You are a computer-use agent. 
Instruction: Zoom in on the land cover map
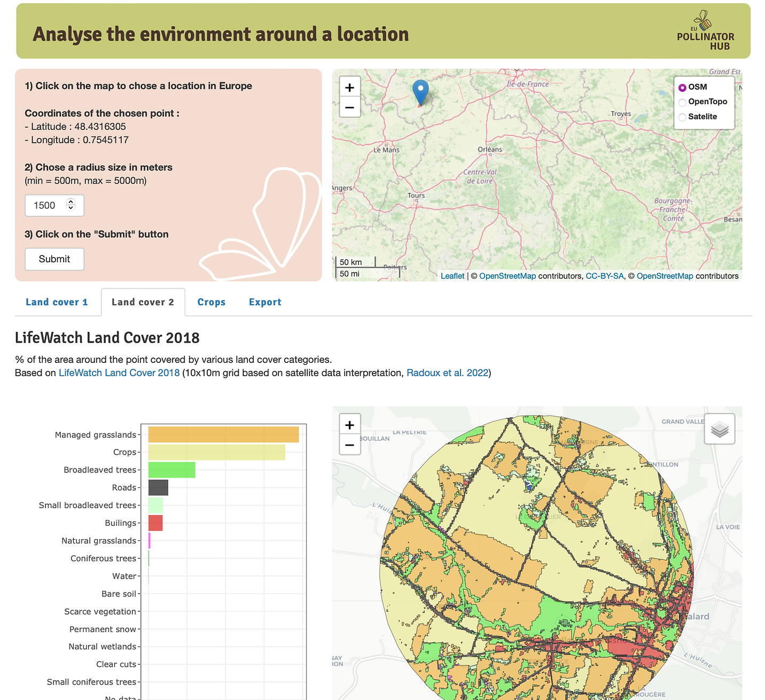coord(350,425)
